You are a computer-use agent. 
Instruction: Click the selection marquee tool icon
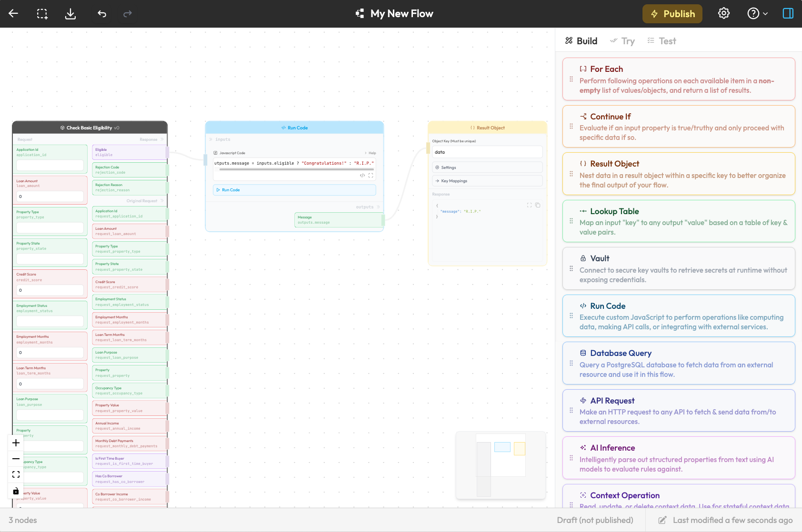42,14
